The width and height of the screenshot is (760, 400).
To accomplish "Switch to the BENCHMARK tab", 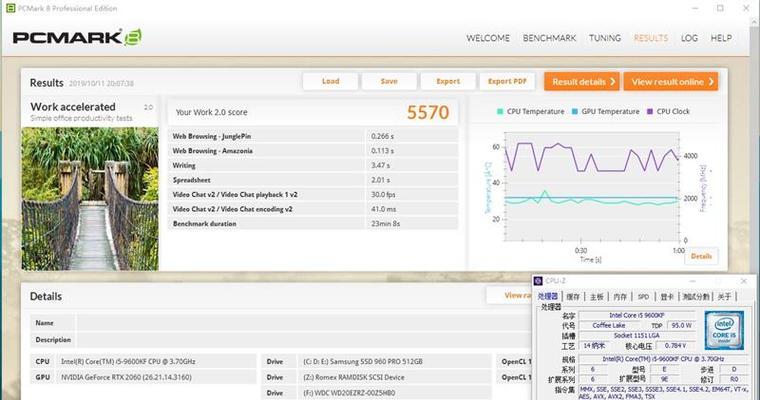I will point(549,38).
